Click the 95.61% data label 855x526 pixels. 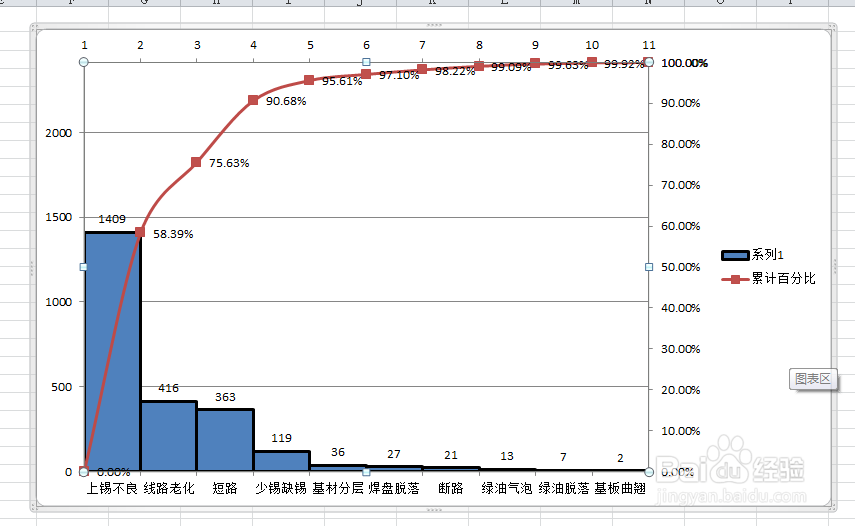pyautogui.click(x=342, y=81)
